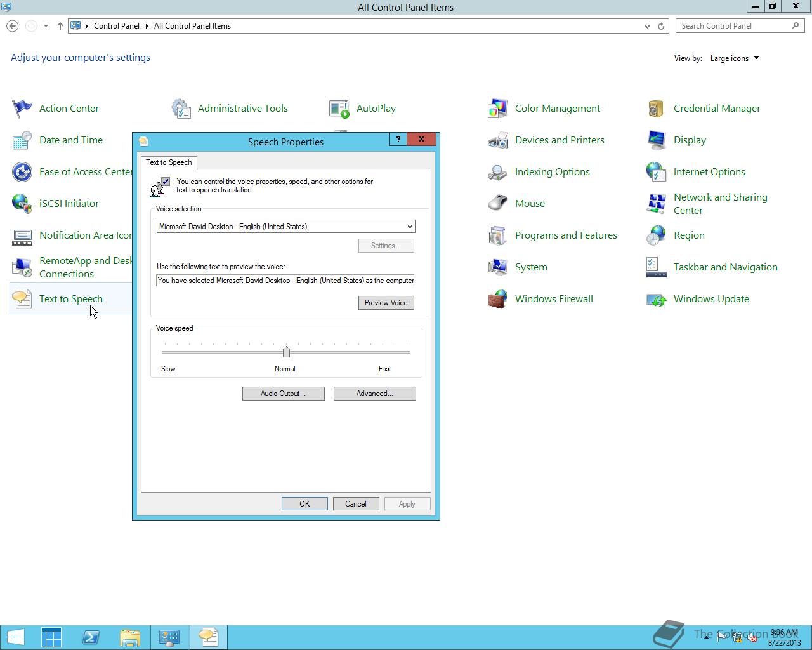Click the Voice speed slider thumb
This screenshot has height=650, width=812.
click(286, 352)
